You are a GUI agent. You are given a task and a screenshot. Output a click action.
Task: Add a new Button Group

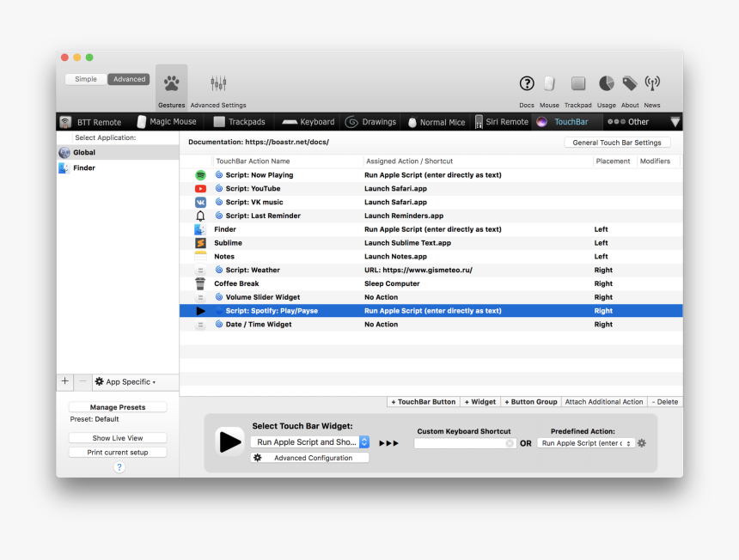[x=531, y=402]
